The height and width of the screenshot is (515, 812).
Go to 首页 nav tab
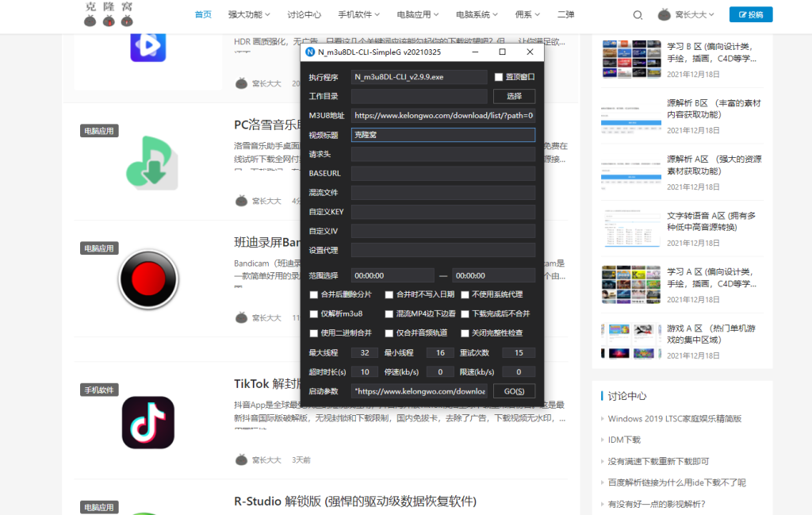click(x=203, y=14)
